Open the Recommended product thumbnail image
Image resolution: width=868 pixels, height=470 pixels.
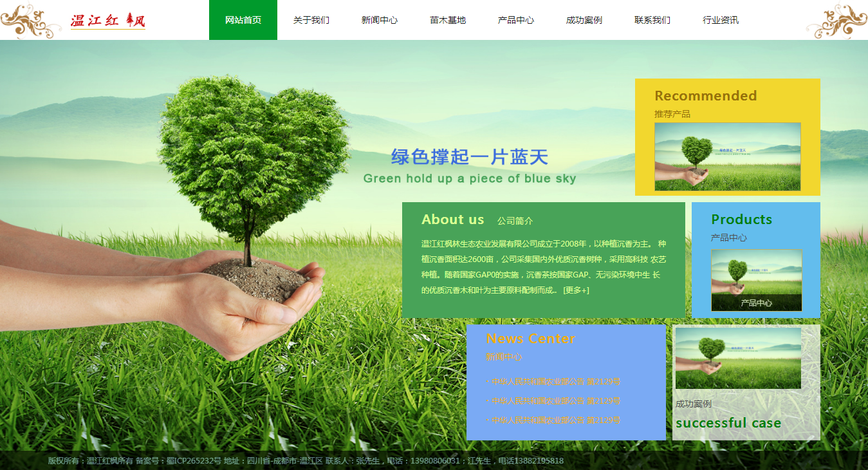[728, 156]
